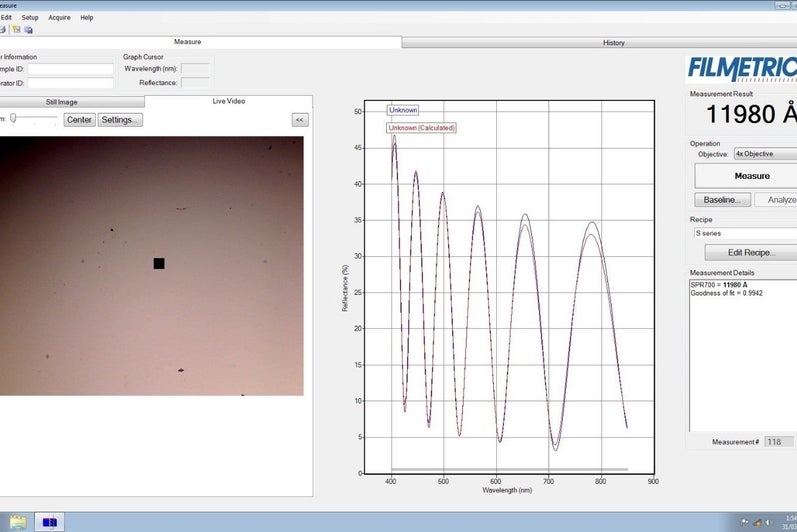Click the Center button
797x532 pixels.
click(x=79, y=119)
